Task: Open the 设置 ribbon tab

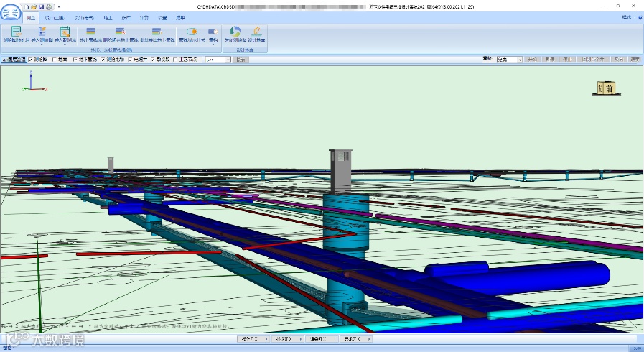Action: click(x=162, y=18)
